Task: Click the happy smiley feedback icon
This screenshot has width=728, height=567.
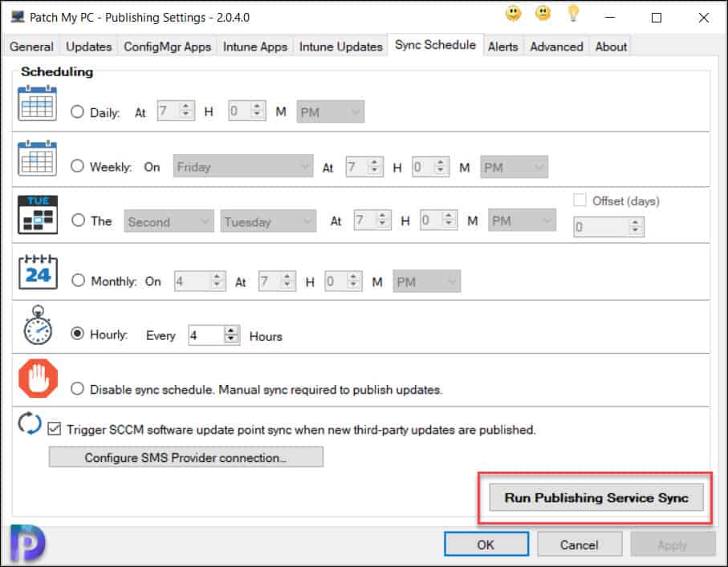Action: point(513,14)
